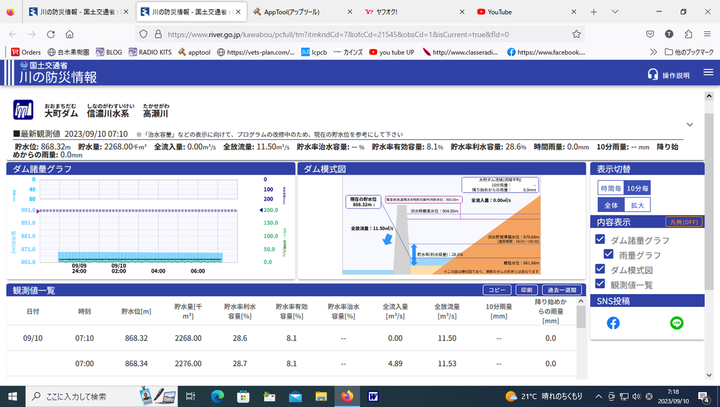Toggle the 観測値一覧 checkbox
The height and width of the screenshot is (407, 720).
pyautogui.click(x=600, y=285)
